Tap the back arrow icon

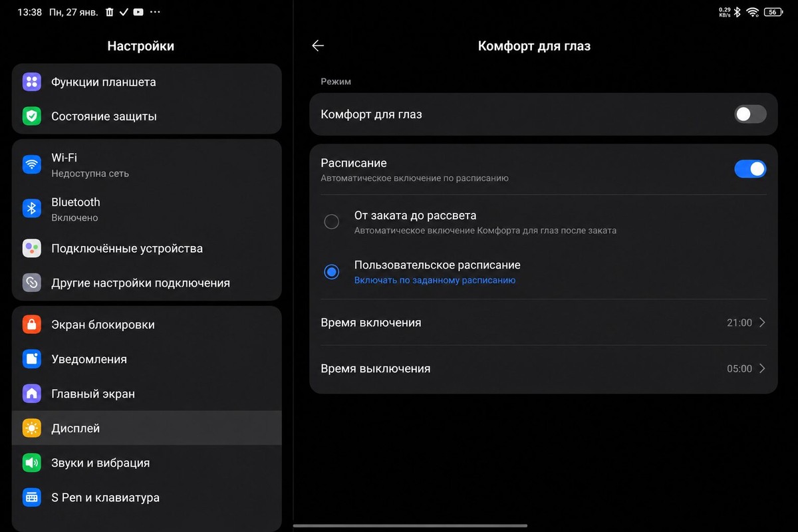click(318, 46)
